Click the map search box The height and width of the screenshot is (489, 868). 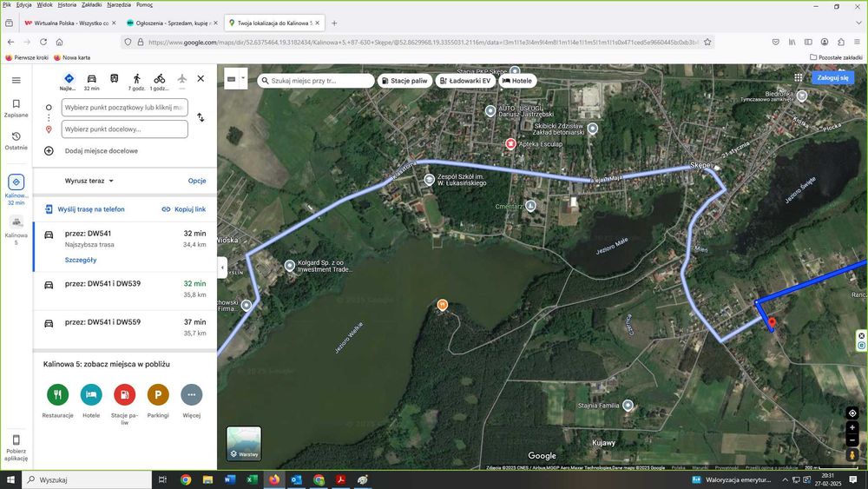316,80
